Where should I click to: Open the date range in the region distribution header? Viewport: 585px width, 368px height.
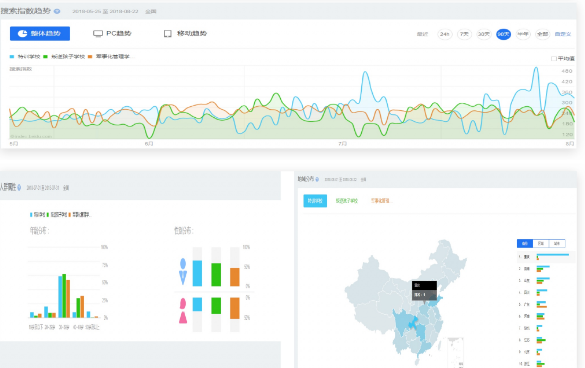click(341, 180)
